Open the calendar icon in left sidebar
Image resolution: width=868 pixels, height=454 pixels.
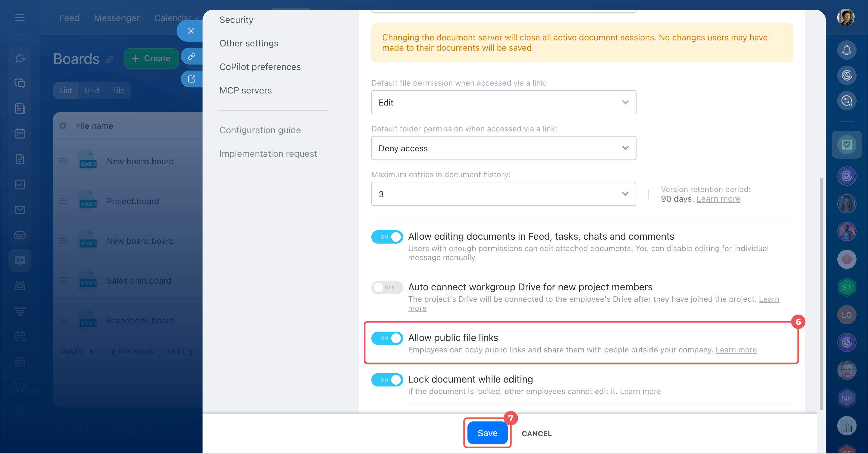pos(20,134)
